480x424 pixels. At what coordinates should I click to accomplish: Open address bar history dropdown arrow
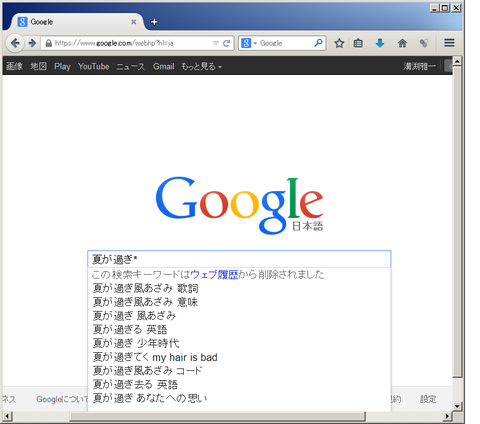pyautogui.click(x=216, y=43)
